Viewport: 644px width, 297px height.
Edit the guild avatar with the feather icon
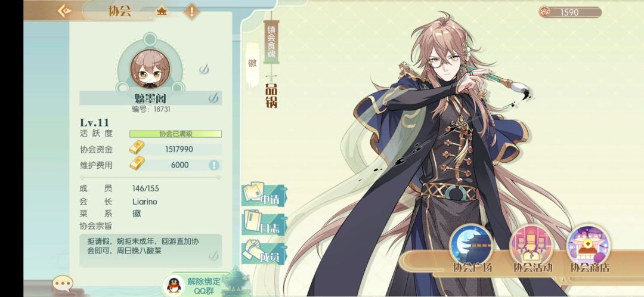click(204, 70)
